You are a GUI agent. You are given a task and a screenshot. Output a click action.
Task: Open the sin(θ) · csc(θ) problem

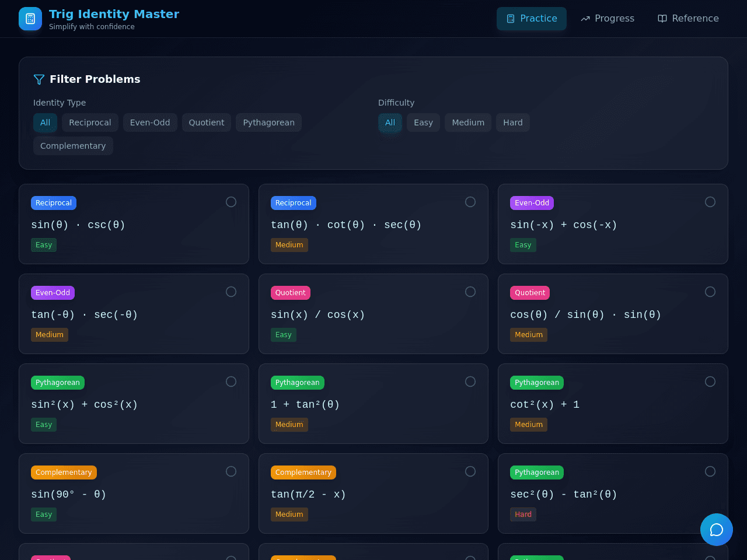pos(134,224)
